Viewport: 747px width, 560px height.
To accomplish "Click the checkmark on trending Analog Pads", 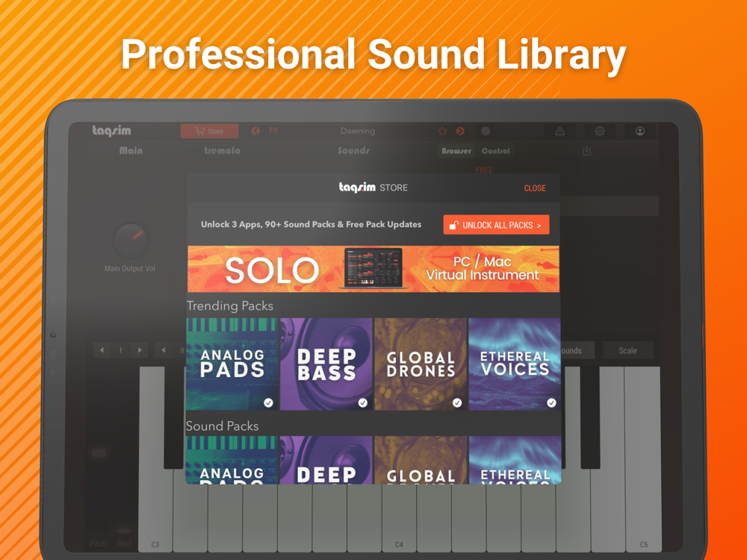I will pos(269,403).
